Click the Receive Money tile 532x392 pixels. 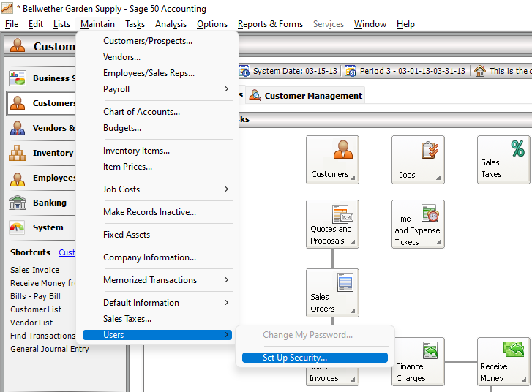[503, 361]
